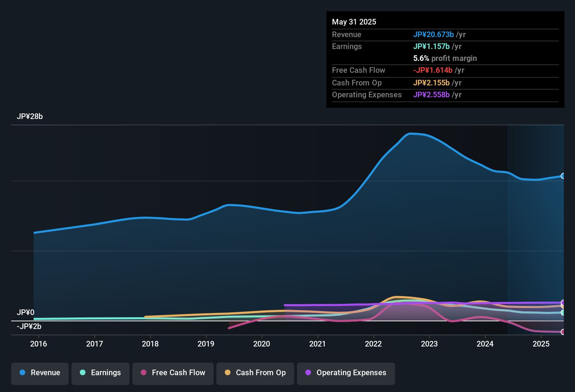Image resolution: width=575 pixels, height=392 pixels.
Task: Click the Earnings endpoint marker
Action: coord(563,313)
